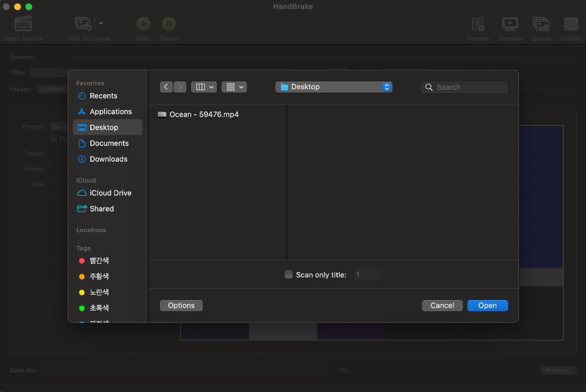
Task: Select the green 초록색 tag
Action: tap(108, 308)
